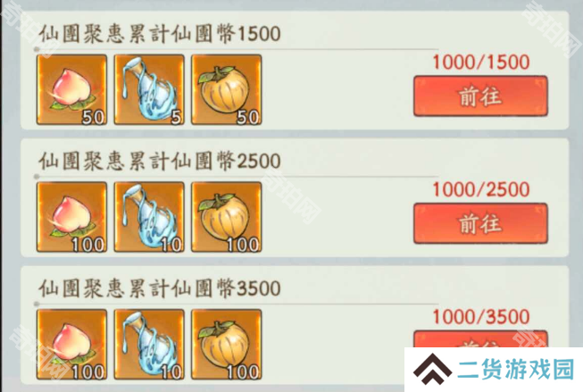Tap the persimmon reward with quantity 50
Image resolution: width=583 pixels, height=392 pixels.
(x=227, y=89)
